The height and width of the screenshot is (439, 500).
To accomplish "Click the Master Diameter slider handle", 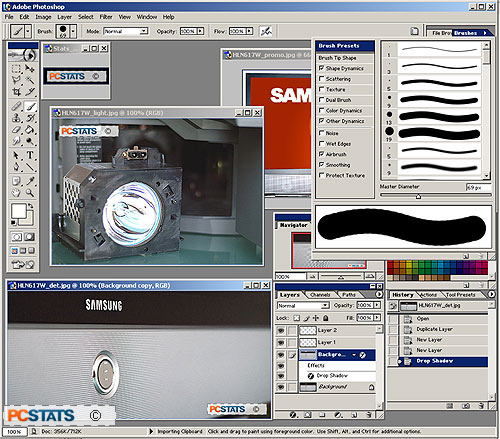I will pos(418,197).
